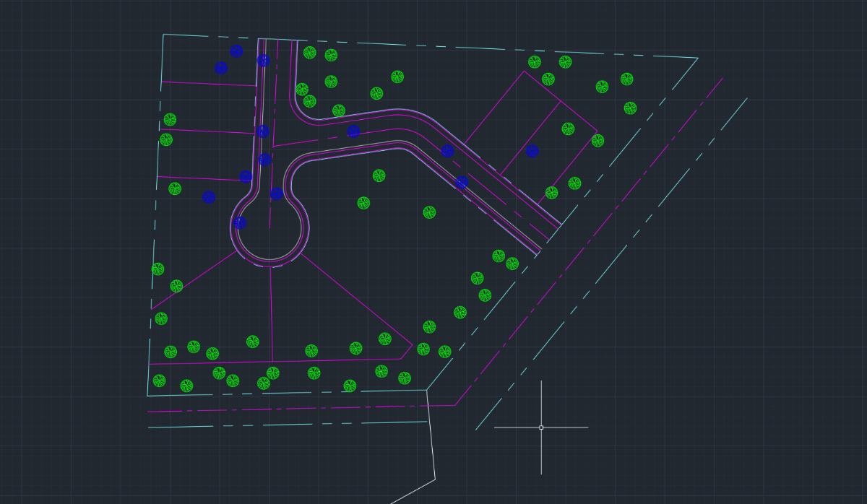Select the long diagonal magenta dash-dot road centerline
Viewport: 867px width, 504px height.
[x=589, y=242]
